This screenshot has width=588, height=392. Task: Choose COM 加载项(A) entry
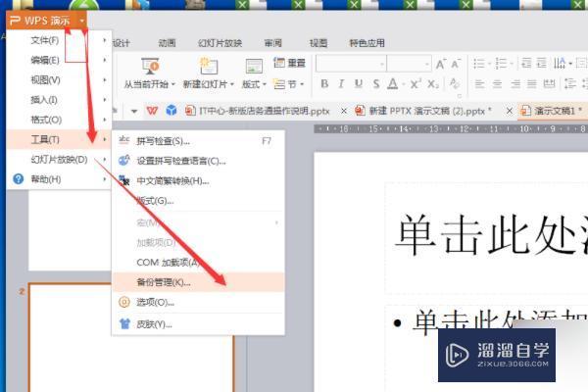pyautogui.click(x=198, y=263)
